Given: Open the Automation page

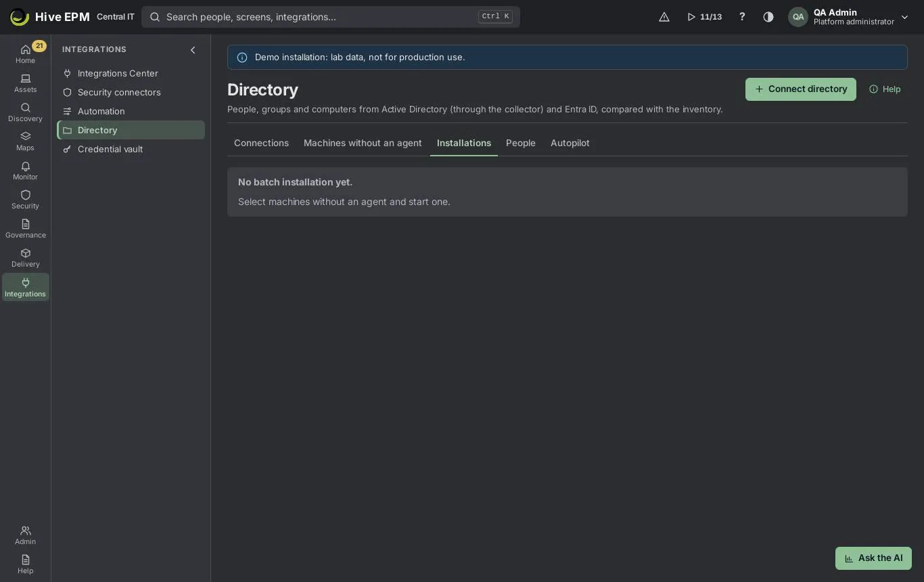Looking at the screenshot, I should click(131, 111).
